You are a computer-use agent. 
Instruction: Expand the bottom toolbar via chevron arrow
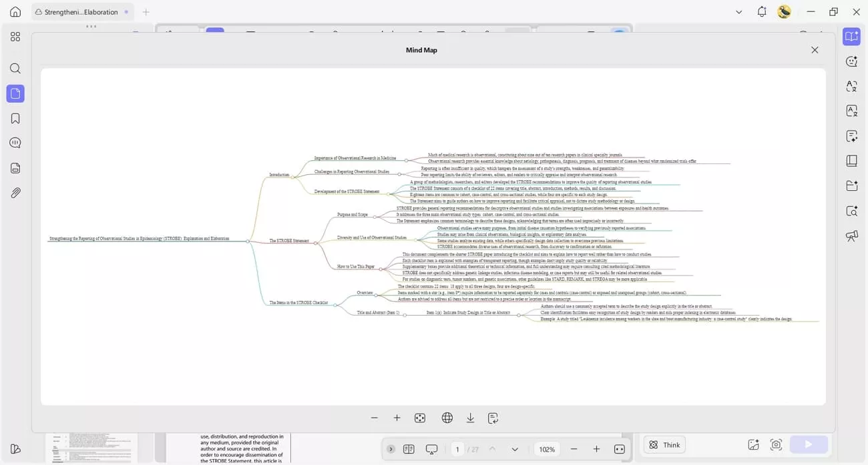[391, 449]
